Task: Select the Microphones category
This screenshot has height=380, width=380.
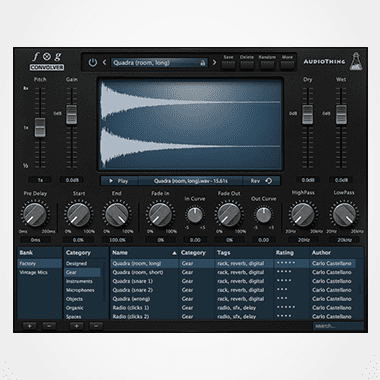Action: click(83, 290)
